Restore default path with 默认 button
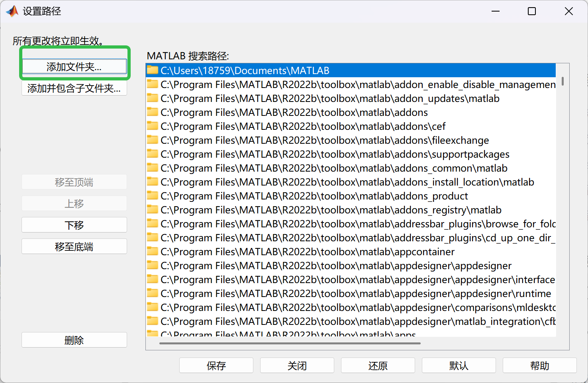The image size is (588, 383). coord(459,365)
